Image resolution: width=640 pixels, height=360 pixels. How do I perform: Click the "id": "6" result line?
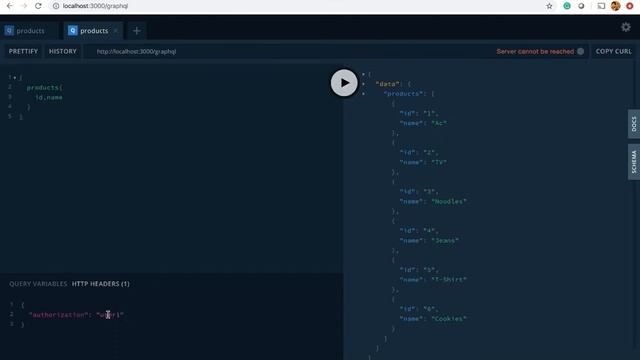(x=419, y=309)
